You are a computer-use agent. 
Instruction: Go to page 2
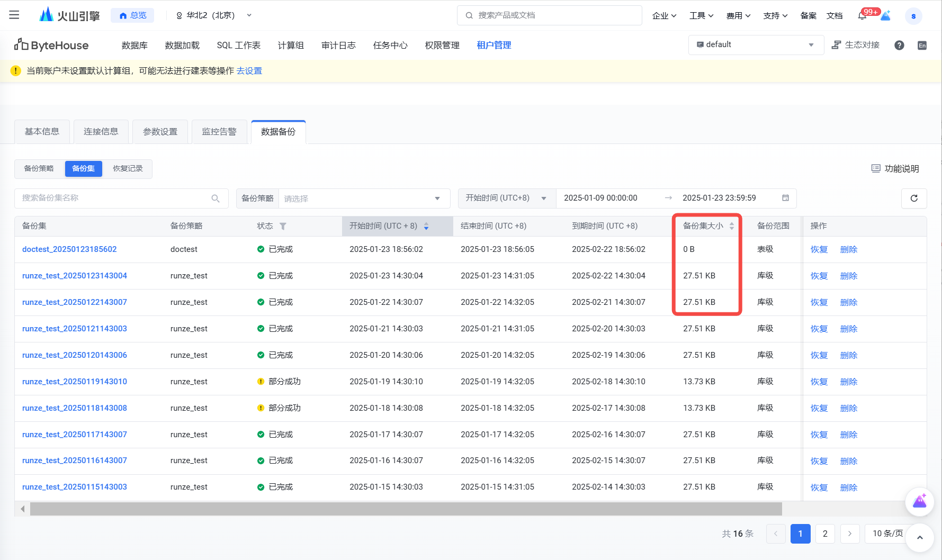pyautogui.click(x=825, y=534)
